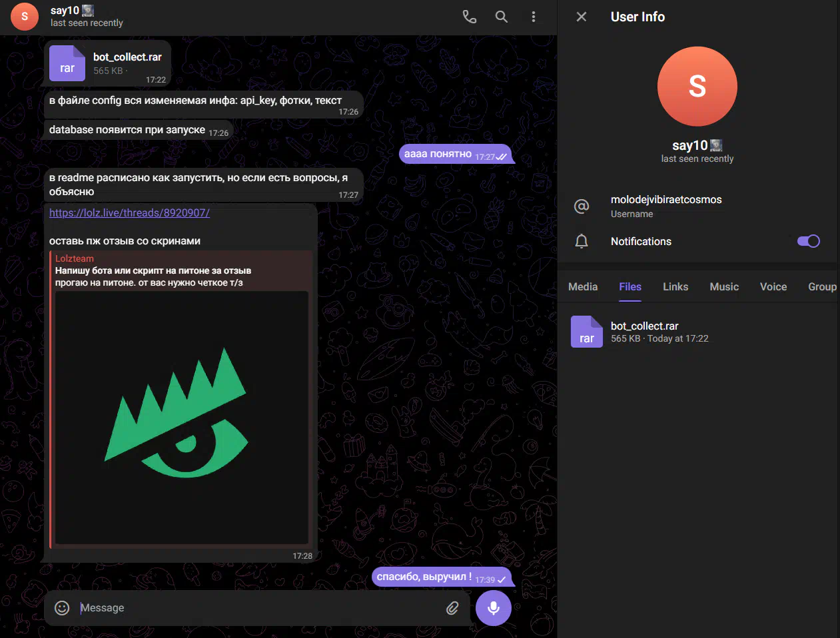Click bot_collect.rar filename in the chat bubble
840x638 pixels.
point(127,57)
